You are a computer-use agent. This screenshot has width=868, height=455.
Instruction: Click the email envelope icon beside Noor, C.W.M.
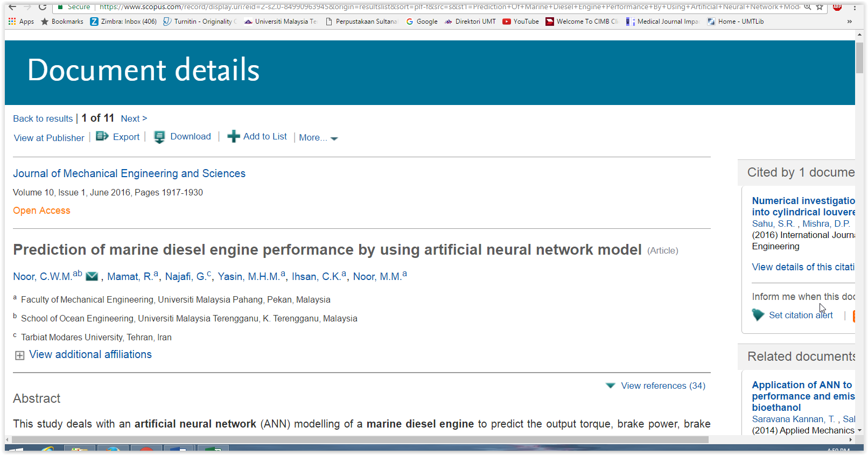click(92, 276)
